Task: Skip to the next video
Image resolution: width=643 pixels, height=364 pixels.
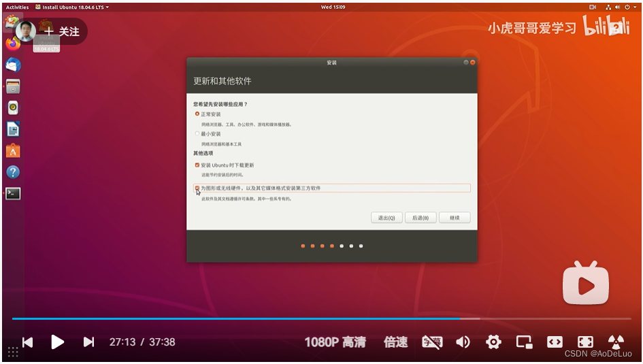Action: click(88, 342)
